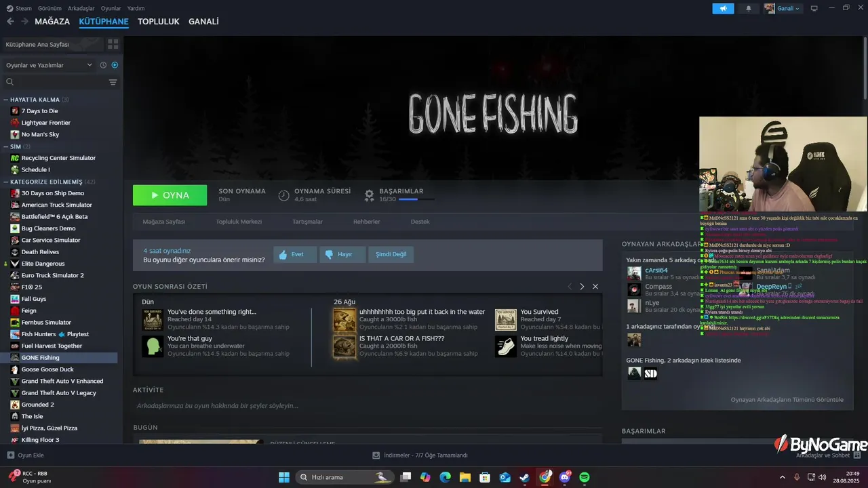Switch to Big Picture mode icon
868x488 pixels.
coord(814,8)
